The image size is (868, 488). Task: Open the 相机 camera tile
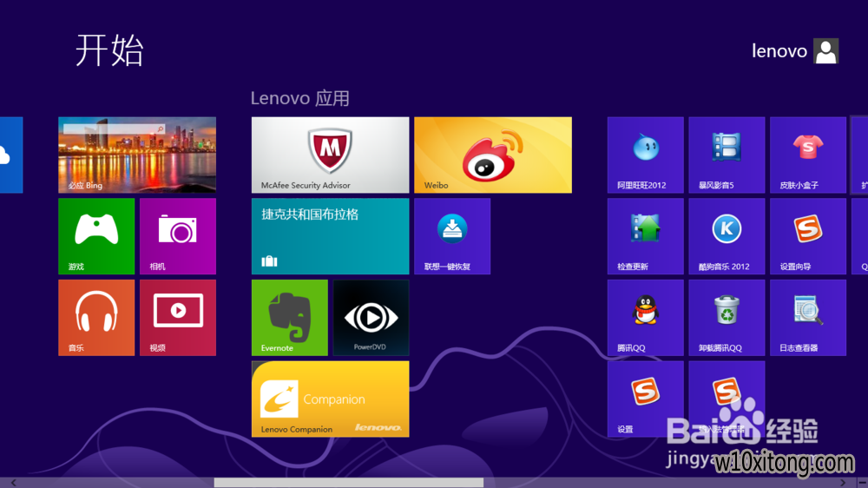tap(178, 236)
